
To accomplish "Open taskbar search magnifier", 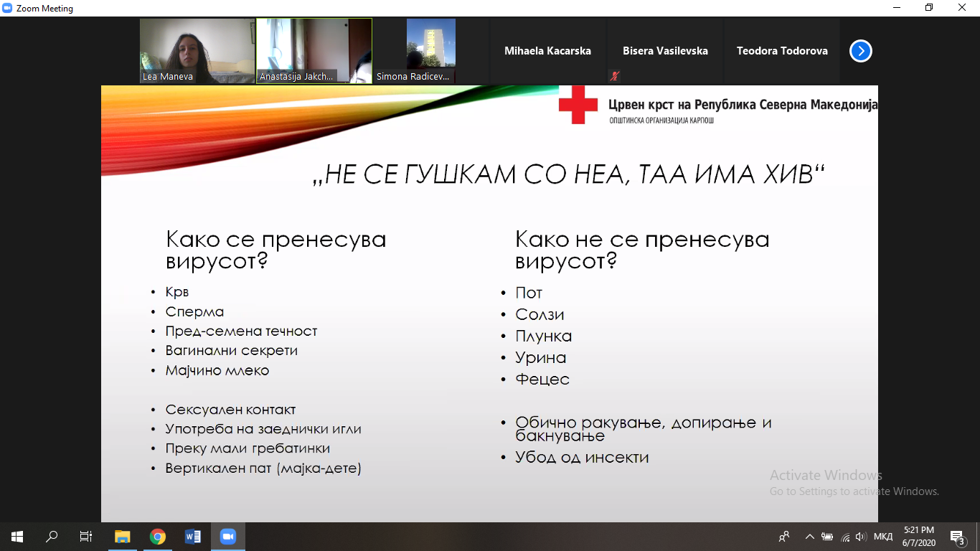I will [x=52, y=537].
